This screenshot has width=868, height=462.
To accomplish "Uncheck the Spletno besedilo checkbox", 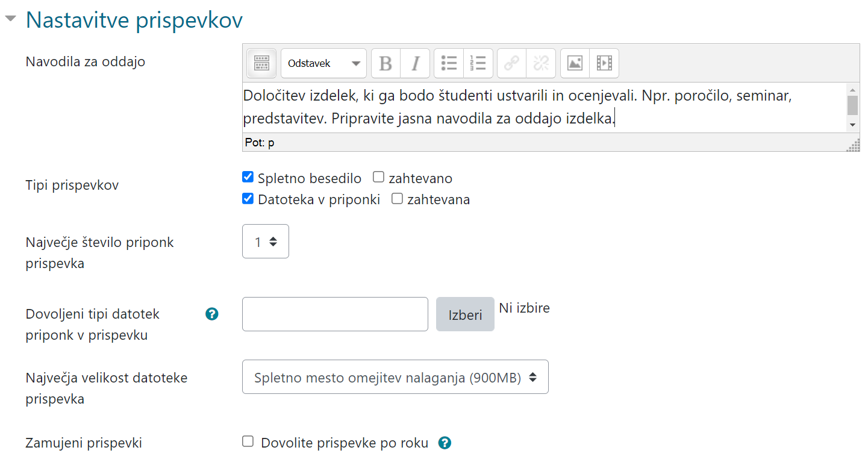I will [248, 176].
